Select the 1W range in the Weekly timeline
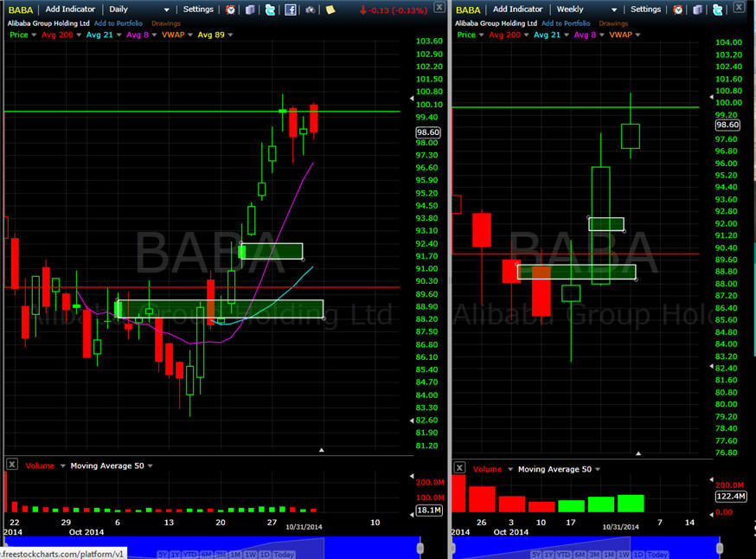The image size is (756, 559). tap(625, 555)
